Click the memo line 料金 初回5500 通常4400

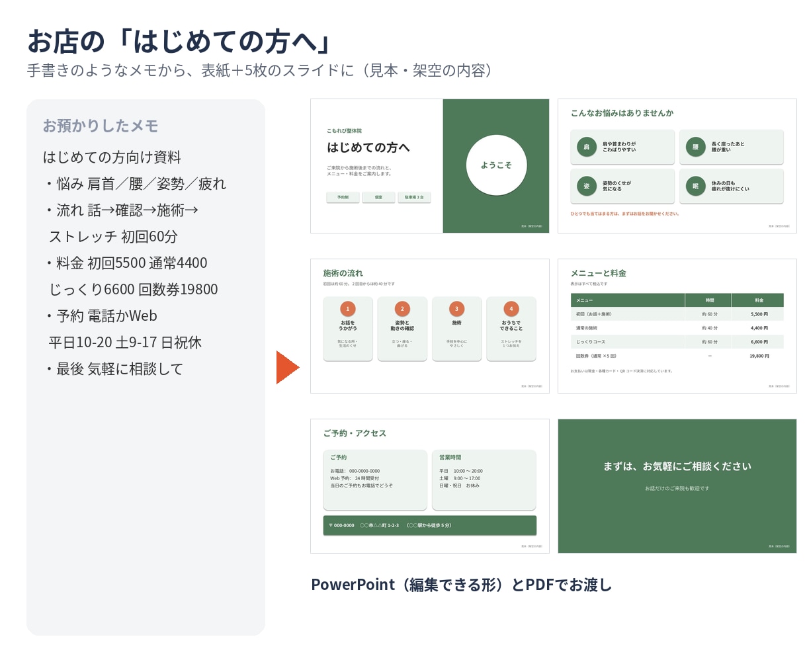tap(126, 263)
